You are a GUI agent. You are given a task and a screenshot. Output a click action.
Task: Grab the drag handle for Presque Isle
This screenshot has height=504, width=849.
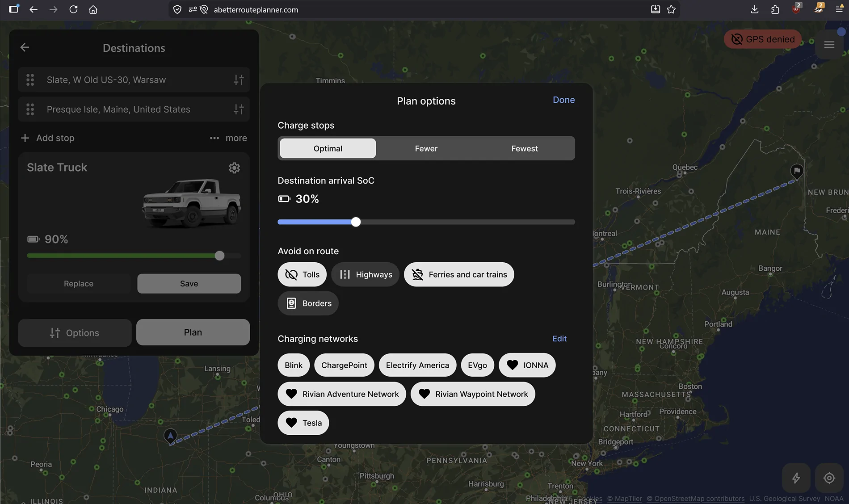tap(30, 109)
